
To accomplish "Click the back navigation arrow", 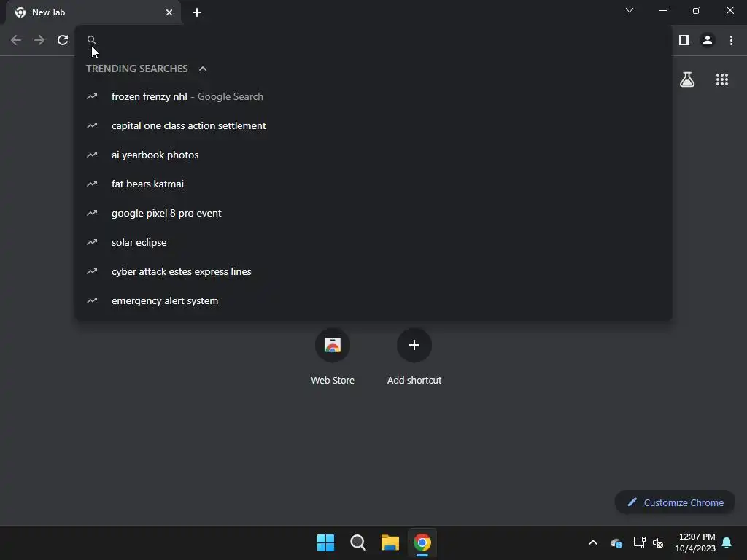I will [x=16, y=40].
